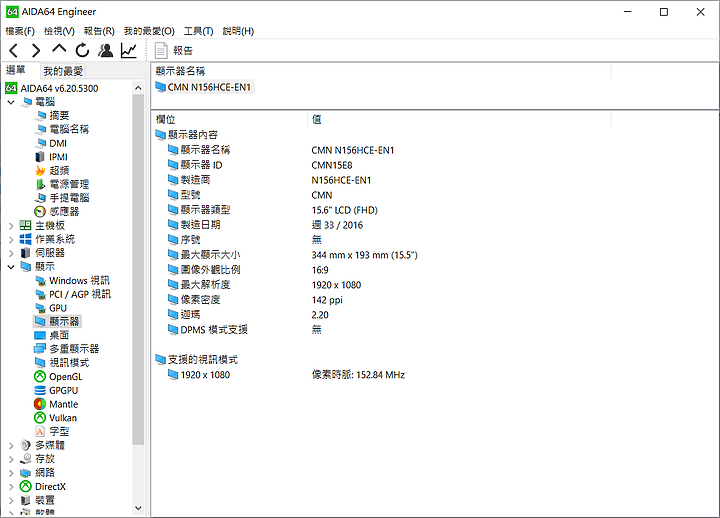720x518 pixels.
Task: Switch to the 我的最愛 sidebar tab
Action: [63, 71]
